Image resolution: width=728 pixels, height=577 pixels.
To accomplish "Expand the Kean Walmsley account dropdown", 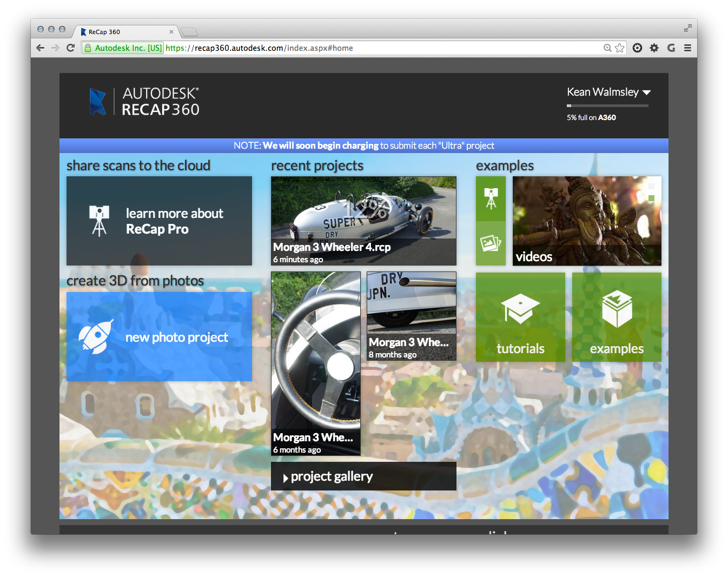I will [646, 92].
